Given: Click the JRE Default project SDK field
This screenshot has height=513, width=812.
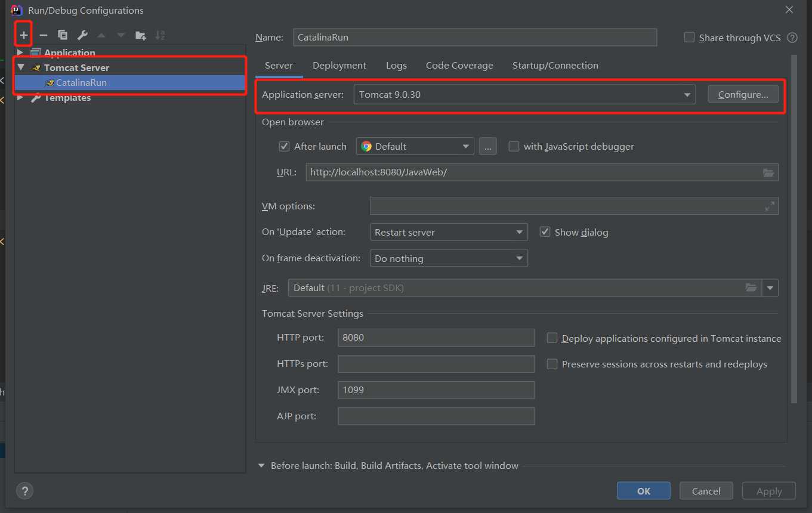Looking at the screenshot, I should click(525, 288).
